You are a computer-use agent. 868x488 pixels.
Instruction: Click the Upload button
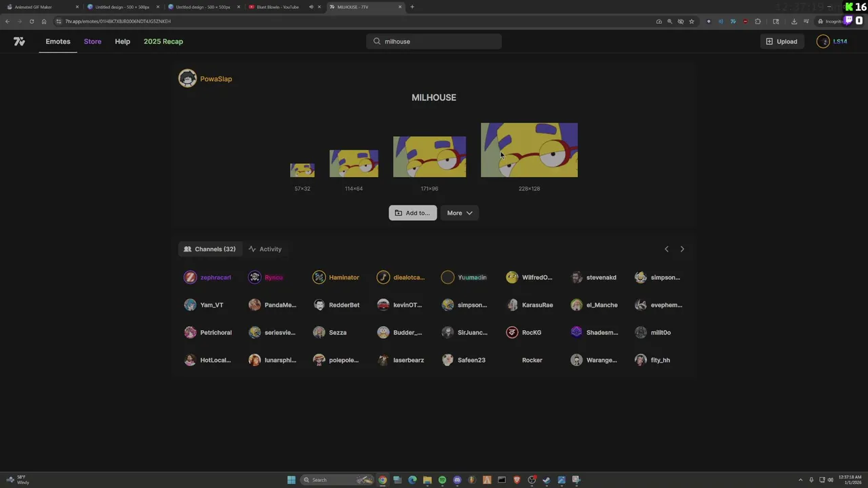point(781,41)
